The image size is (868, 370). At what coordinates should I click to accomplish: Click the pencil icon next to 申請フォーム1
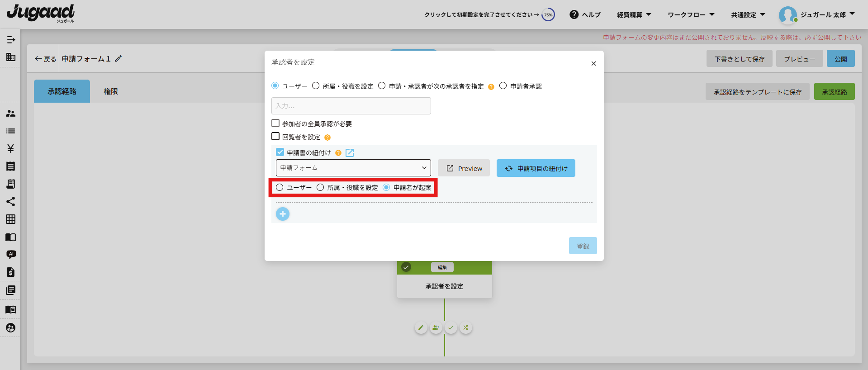(119, 59)
